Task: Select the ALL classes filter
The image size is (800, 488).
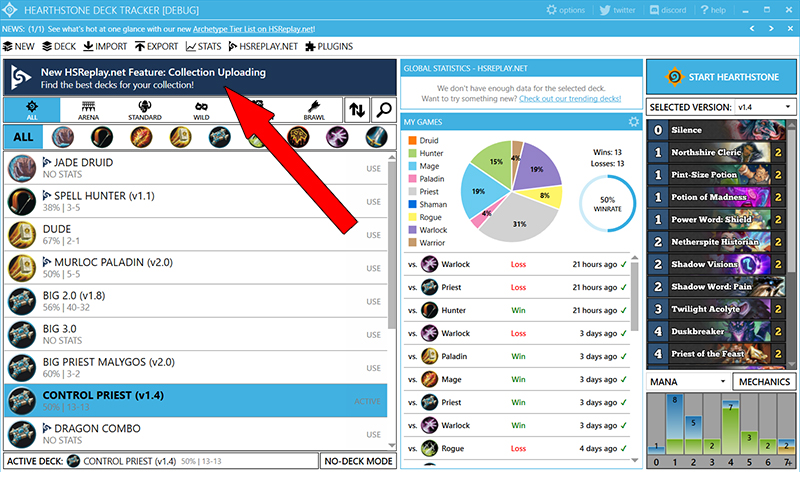Action: [x=23, y=137]
